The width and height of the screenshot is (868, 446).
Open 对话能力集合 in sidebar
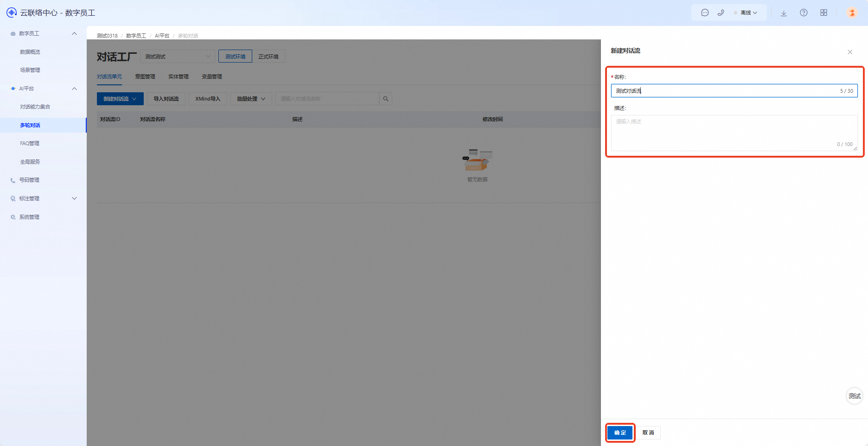(x=35, y=107)
